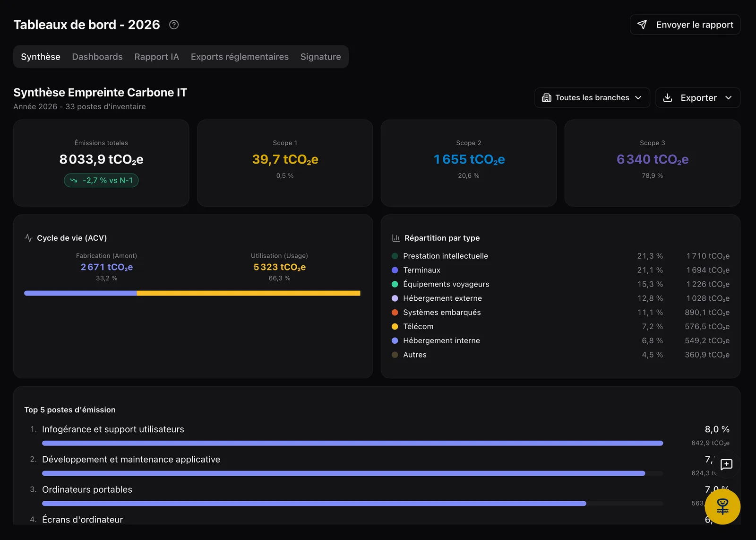Click the Télécom yellow legend dot
The width and height of the screenshot is (756, 540).
coord(395,326)
